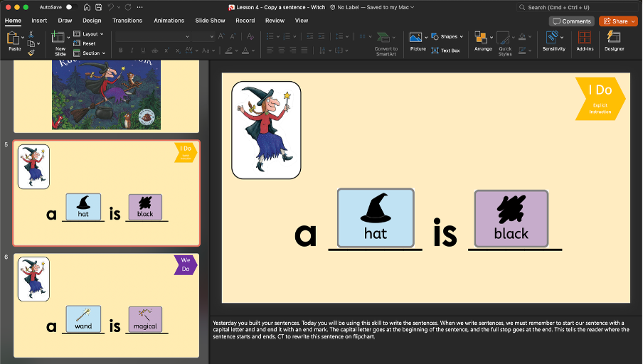Image resolution: width=643 pixels, height=364 pixels.
Task: Undo the last action
Action: click(110, 7)
